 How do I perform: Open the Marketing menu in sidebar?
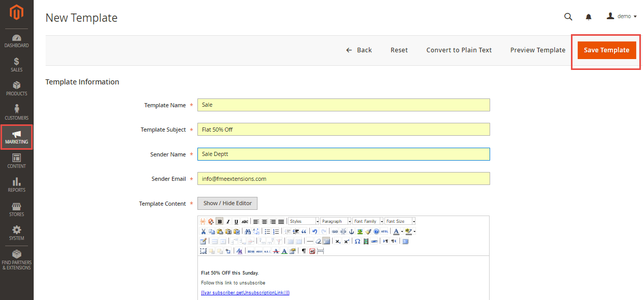(17, 137)
